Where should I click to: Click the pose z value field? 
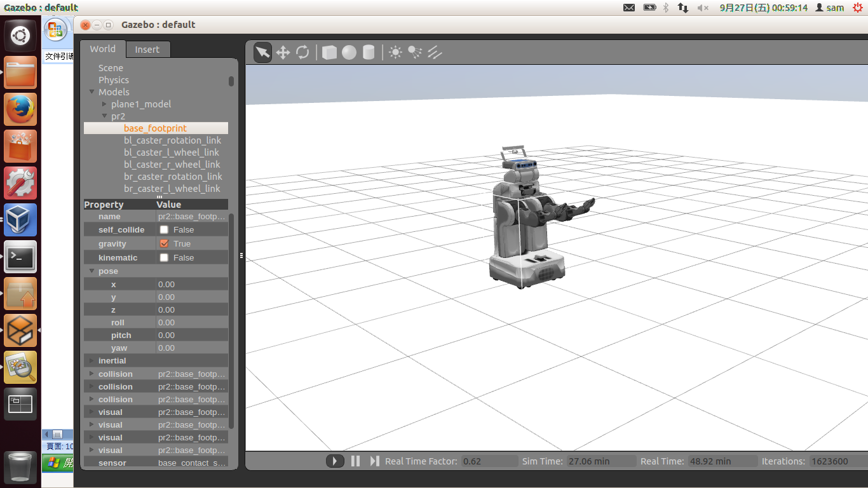192,309
